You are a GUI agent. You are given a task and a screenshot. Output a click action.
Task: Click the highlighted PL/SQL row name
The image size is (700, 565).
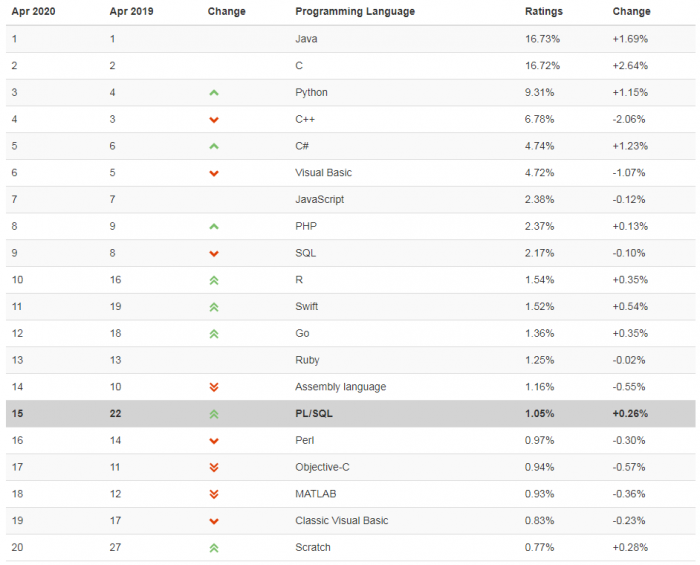314,414
